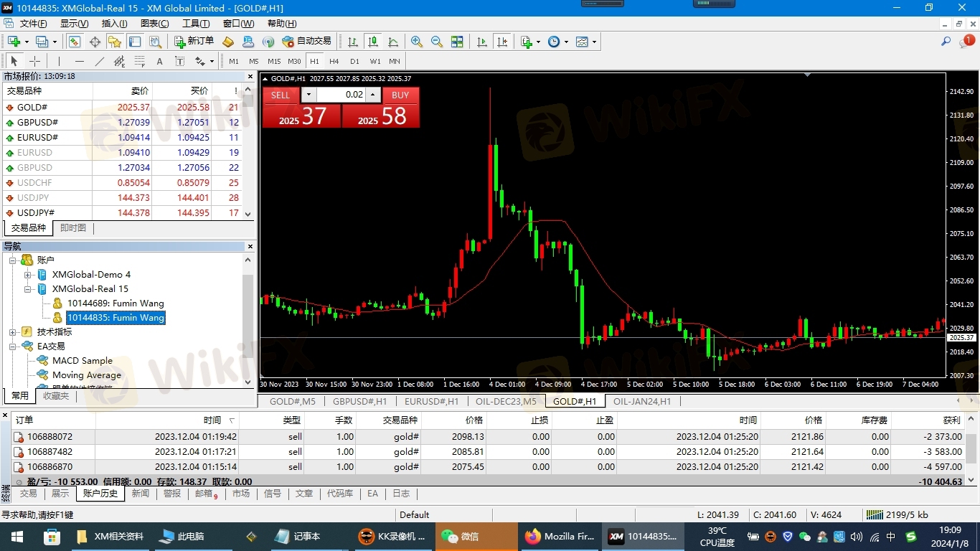Open the 收藏夹 Navigator tab
980x551 pixels.
coord(56,396)
